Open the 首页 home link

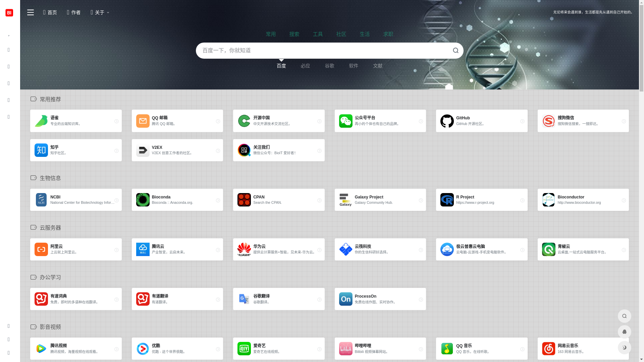click(50, 12)
